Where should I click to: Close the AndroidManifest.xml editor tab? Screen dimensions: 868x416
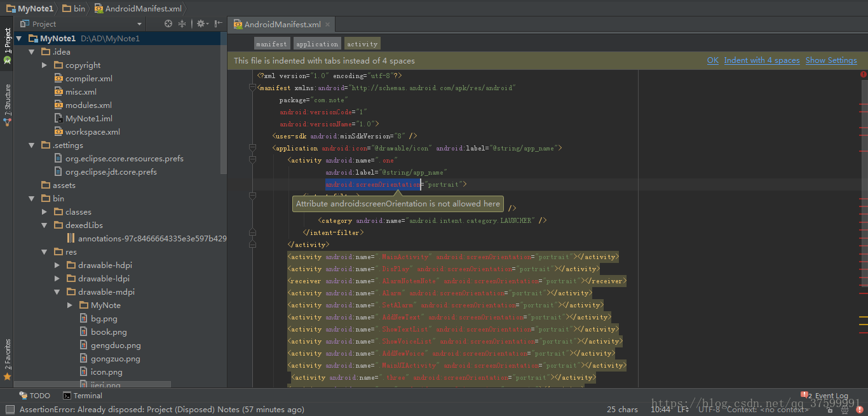click(328, 25)
